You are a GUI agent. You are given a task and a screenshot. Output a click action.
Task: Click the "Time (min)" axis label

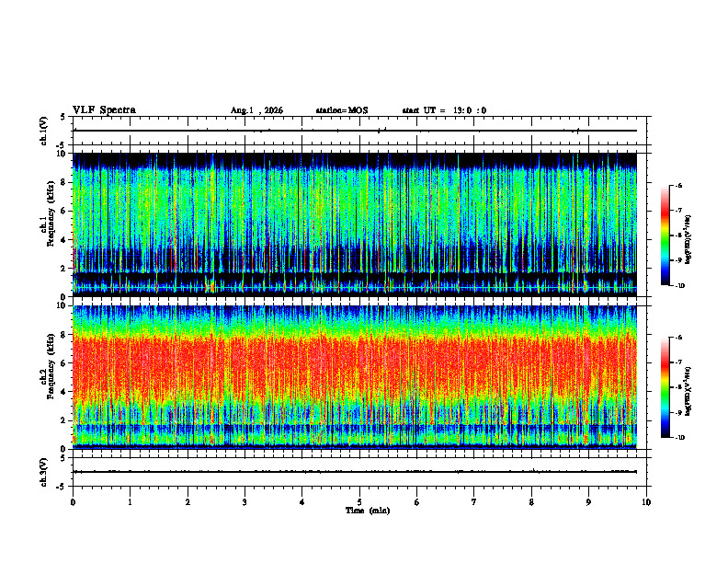pyautogui.click(x=368, y=511)
